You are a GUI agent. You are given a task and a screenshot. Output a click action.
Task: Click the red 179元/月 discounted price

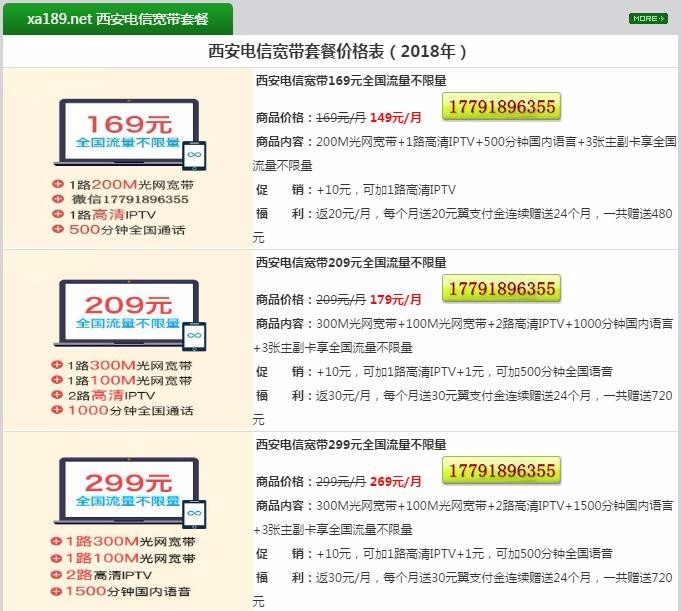pyautogui.click(x=396, y=299)
